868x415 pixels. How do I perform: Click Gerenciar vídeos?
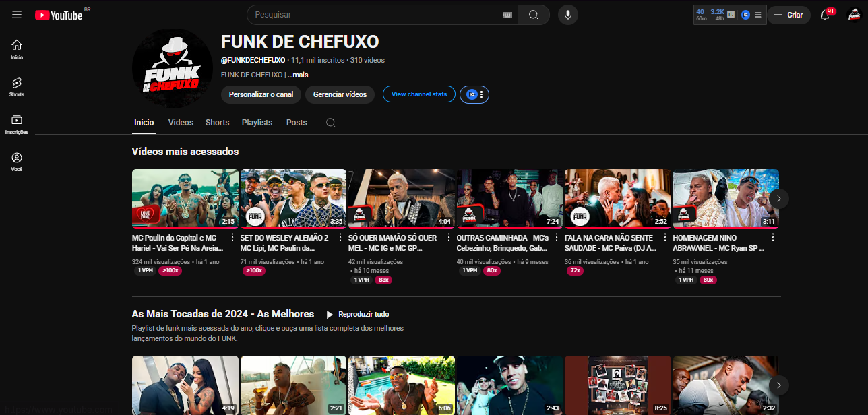(x=340, y=94)
